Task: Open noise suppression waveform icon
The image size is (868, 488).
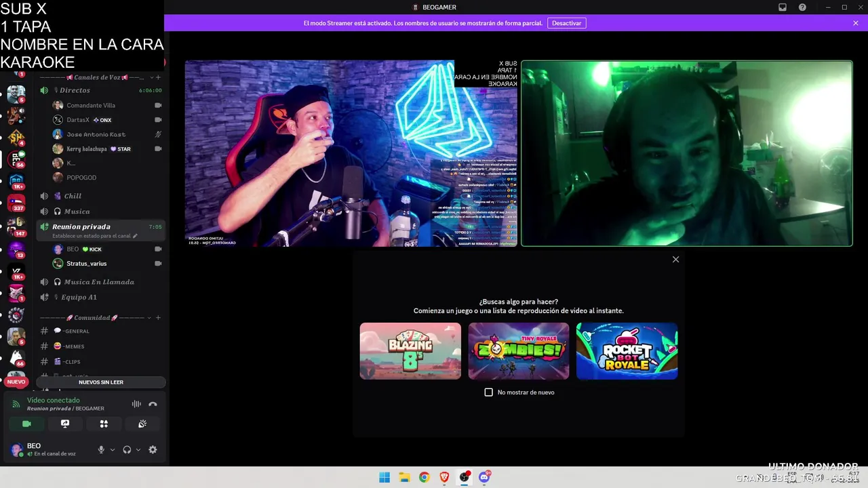Action: point(136,404)
